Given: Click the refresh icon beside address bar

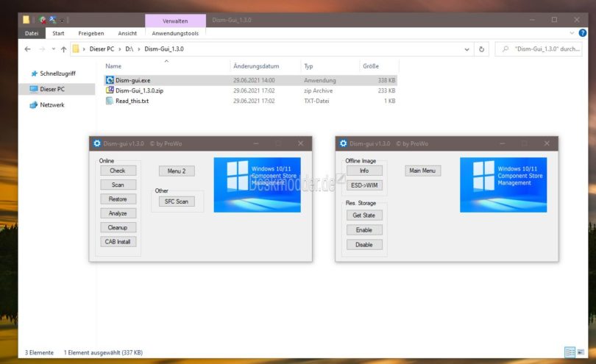Looking at the screenshot, I should tap(482, 49).
